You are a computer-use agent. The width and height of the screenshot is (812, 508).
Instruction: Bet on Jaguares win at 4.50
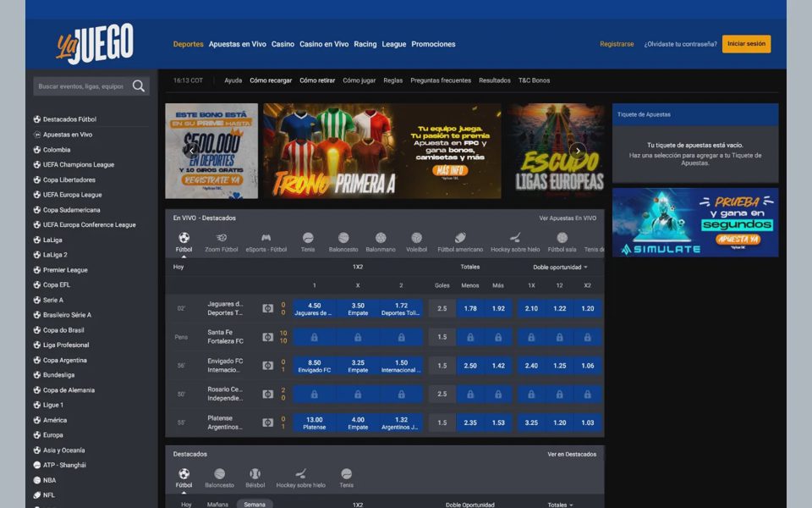(x=315, y=308)
